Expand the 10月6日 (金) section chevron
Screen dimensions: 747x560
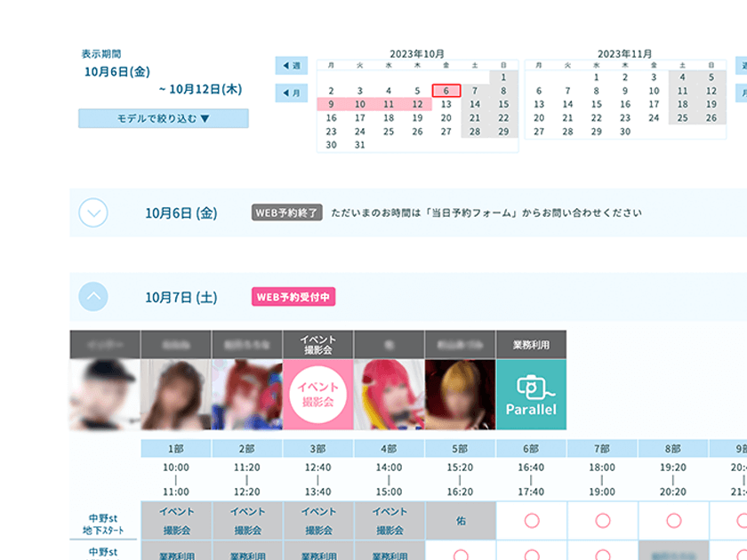93,212
